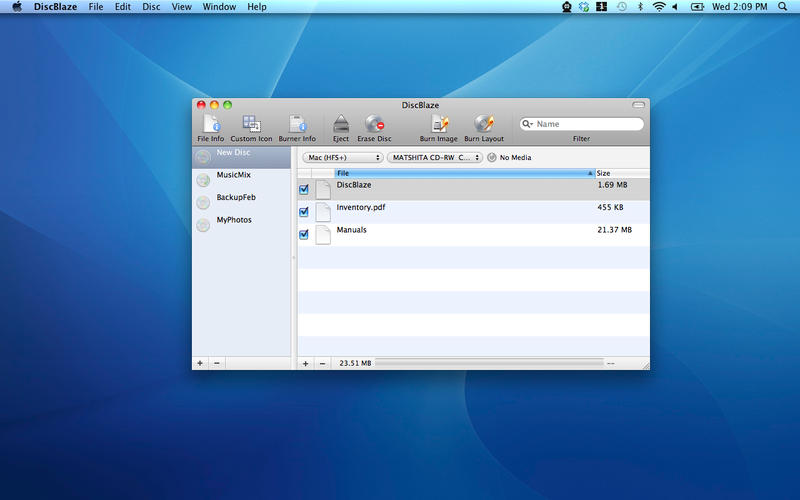Start Burn Layout from the toolbar
The height and width of the screenshot is (500, 800).
484,124
